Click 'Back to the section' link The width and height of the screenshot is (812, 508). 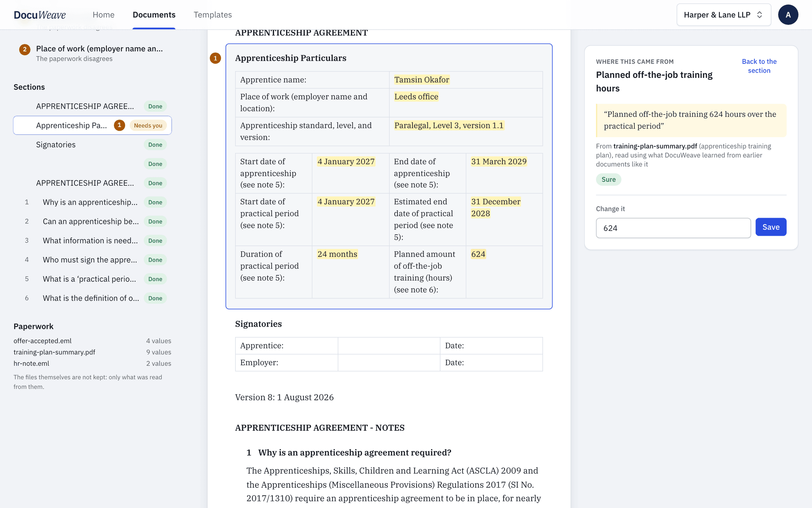tap(759, 66)
